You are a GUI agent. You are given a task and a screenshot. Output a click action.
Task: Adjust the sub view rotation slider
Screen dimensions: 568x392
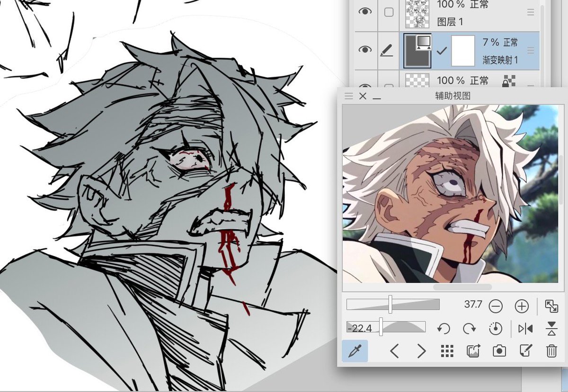[x=386, y=327]
